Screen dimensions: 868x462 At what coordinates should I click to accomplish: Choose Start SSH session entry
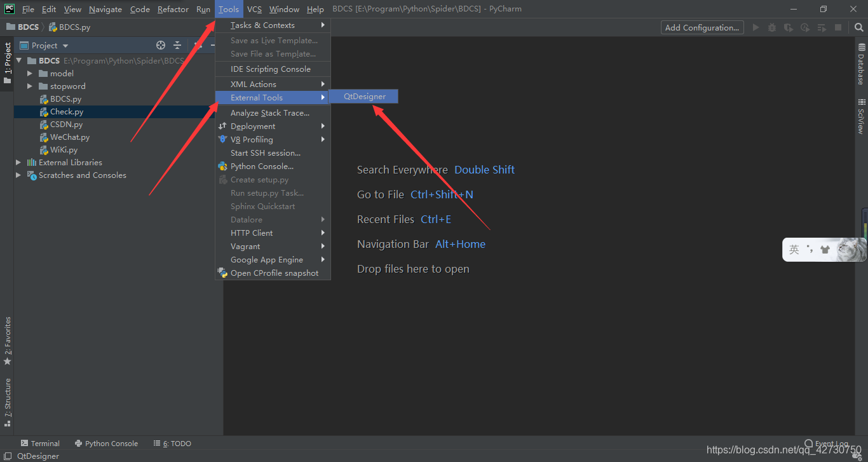click(x=273, y=153)
